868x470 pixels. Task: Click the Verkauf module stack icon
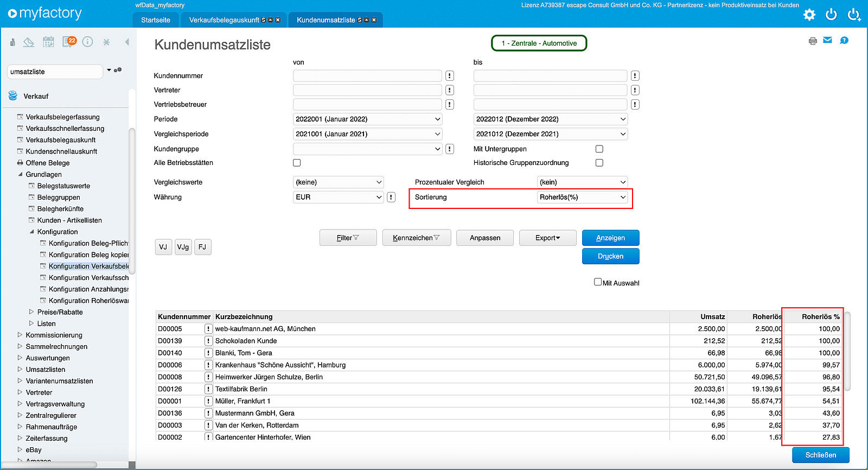13,96
